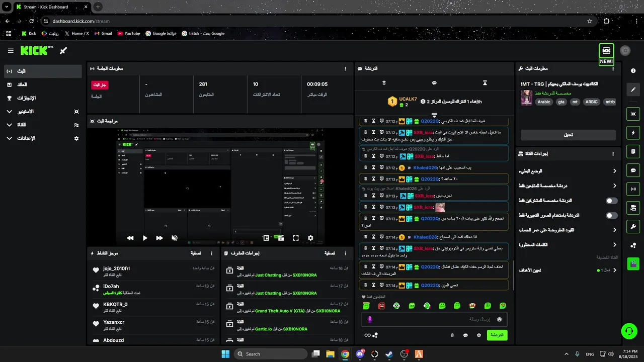Open the YouTube bookmark
This screenshot has width=644, height=362.
129,34
